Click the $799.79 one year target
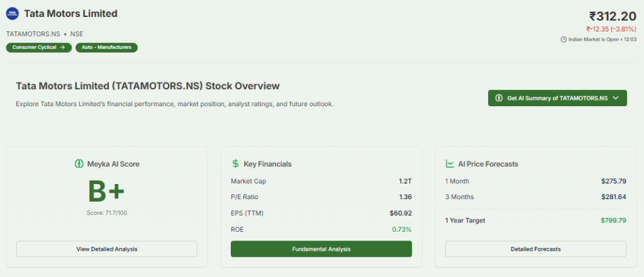Image resolution: width=644 pixels, height=277 pixels. [614, 220]
